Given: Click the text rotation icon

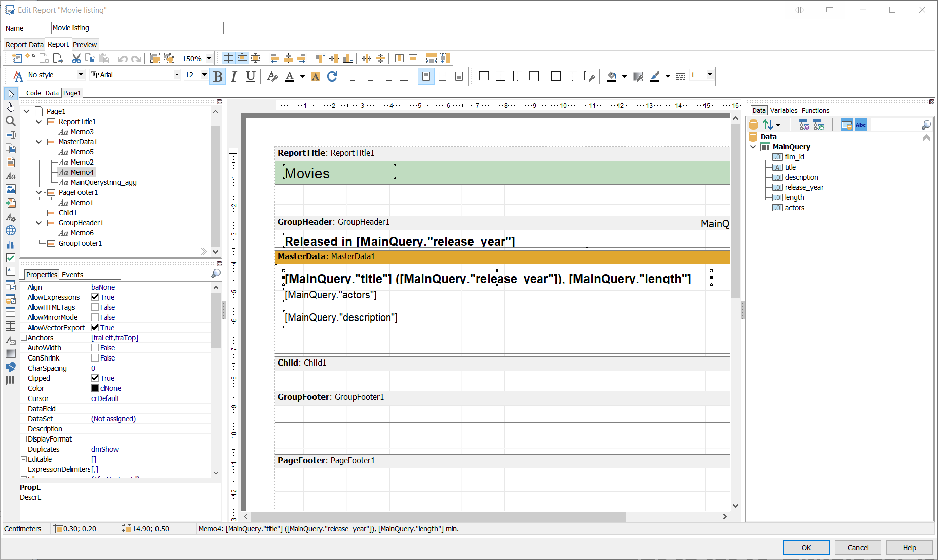Looking at the screenshot, I should [332, 76].
